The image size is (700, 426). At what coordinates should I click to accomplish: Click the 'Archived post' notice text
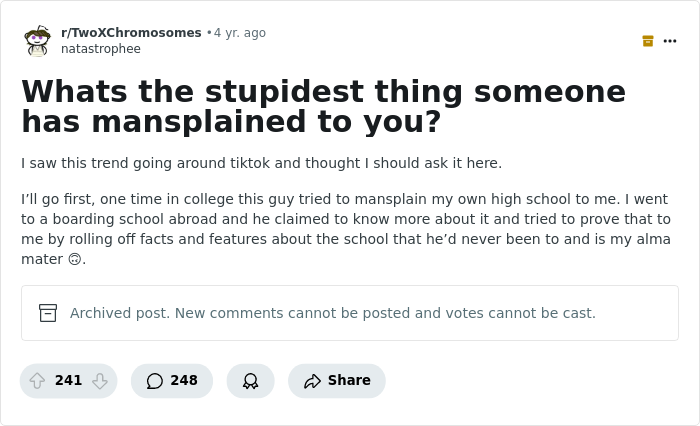point(332,313)
